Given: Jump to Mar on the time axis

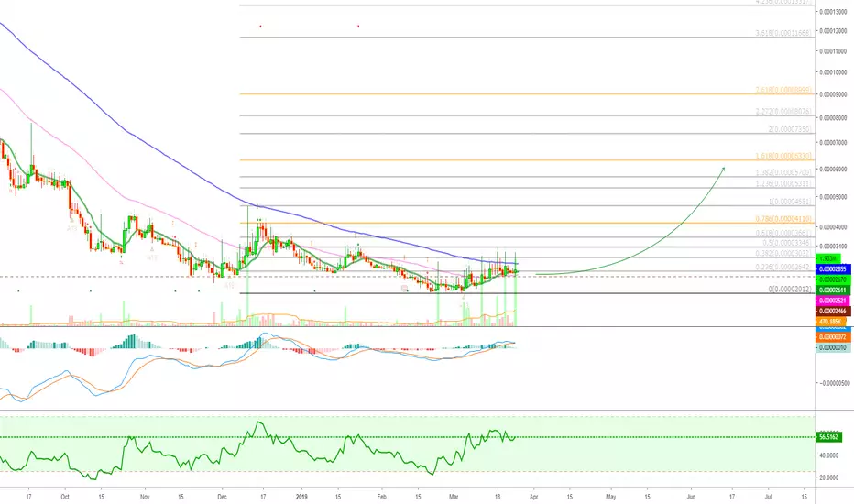Looking at the screenshot, I should coord(454,497).
